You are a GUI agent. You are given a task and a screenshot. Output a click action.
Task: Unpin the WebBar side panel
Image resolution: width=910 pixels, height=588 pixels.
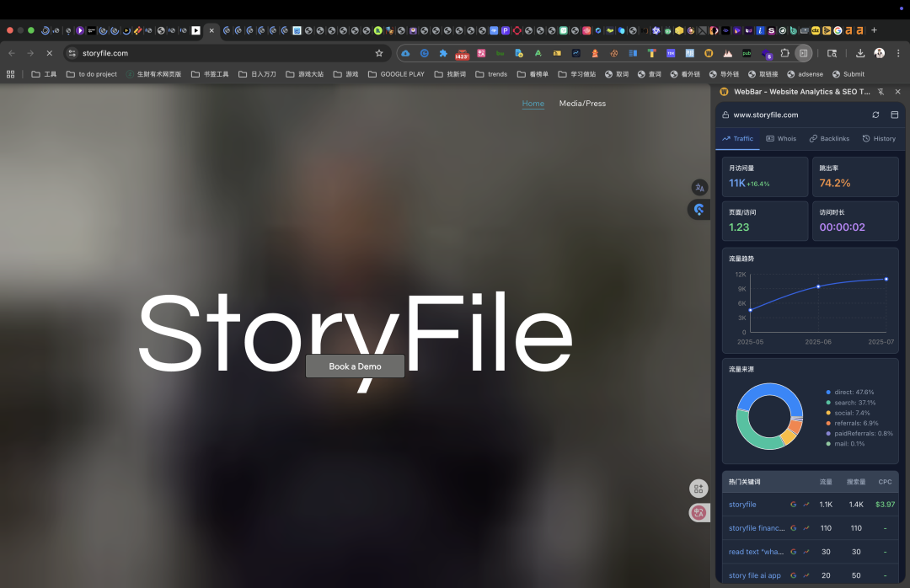point(881,92)
